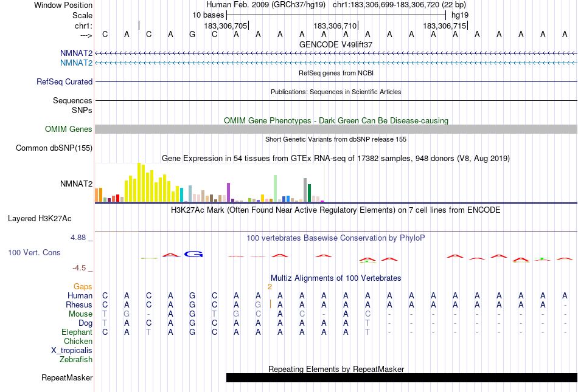Click the G base in chr1 sequence row

(x=192, y=34)
